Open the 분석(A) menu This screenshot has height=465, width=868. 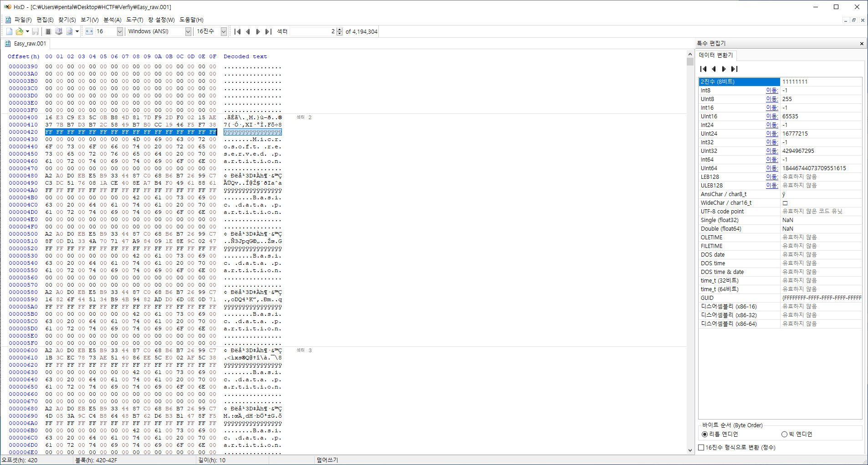point(112,20)
